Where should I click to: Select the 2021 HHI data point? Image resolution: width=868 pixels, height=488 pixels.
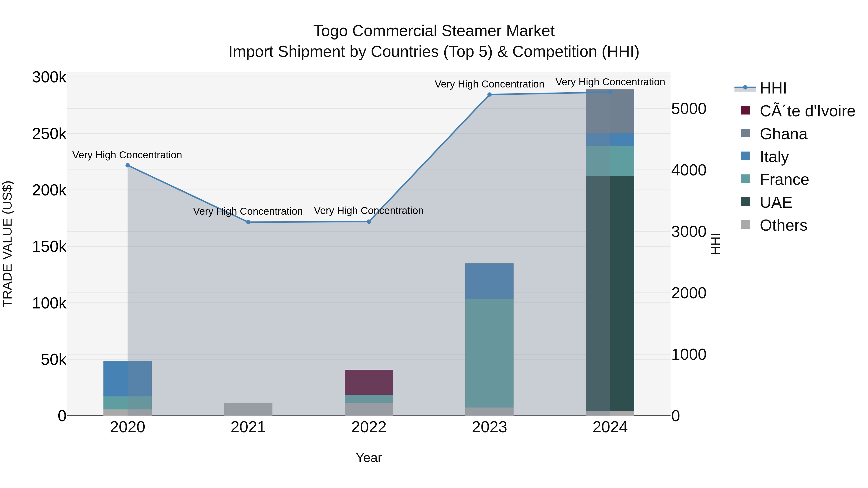pos(248,222)
